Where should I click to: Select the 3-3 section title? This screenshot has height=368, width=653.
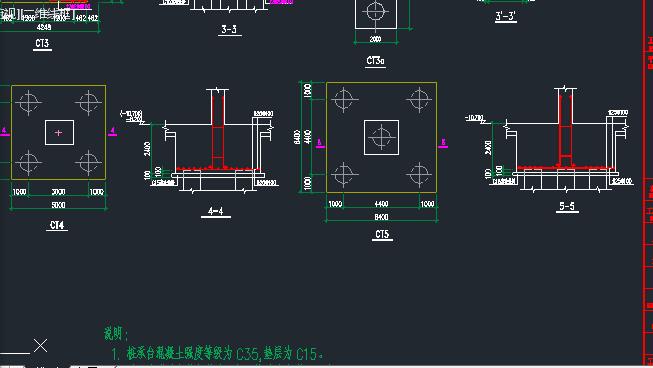click(x=229, y=29)
